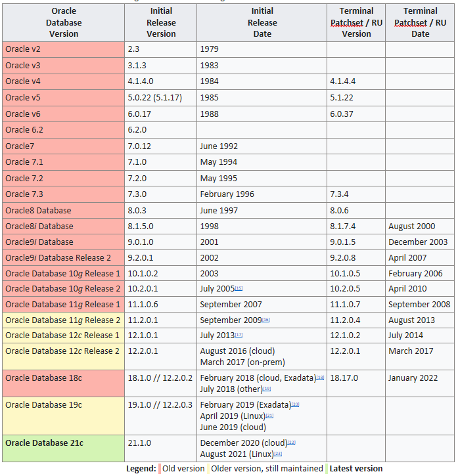Select the Oracle Database 21c row label
The image size is (458, 476).
tap(44, 443)
